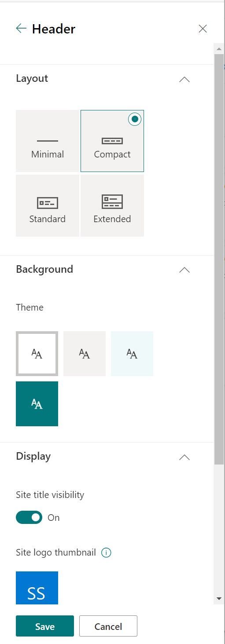Viewport: 225px width, 644px height.
Task: Pick the white theme background swatch
Action: [x=37, y=354]
